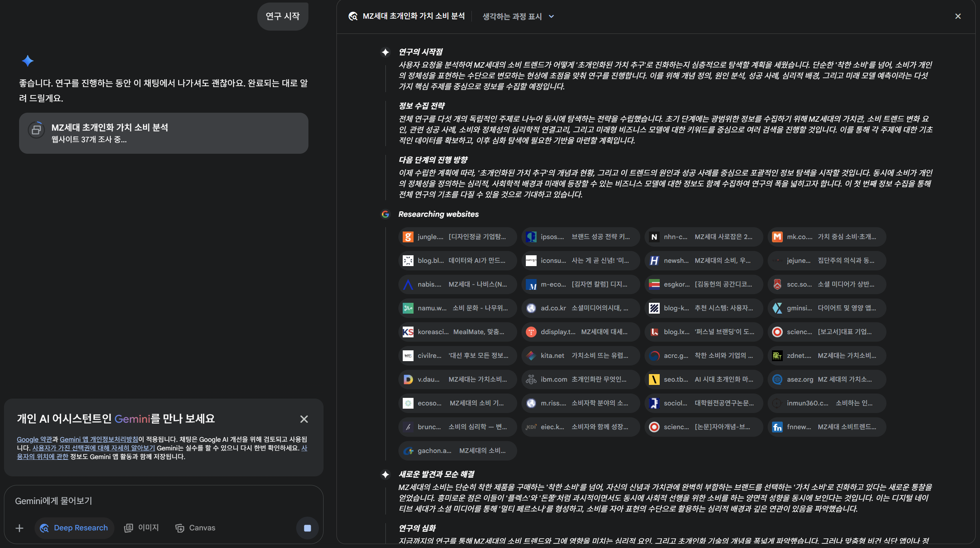Open the MZ세대 초개인화 가치 소비 분석 research card
This screenshot has height=548, width=980.
(x=164, y=133)
